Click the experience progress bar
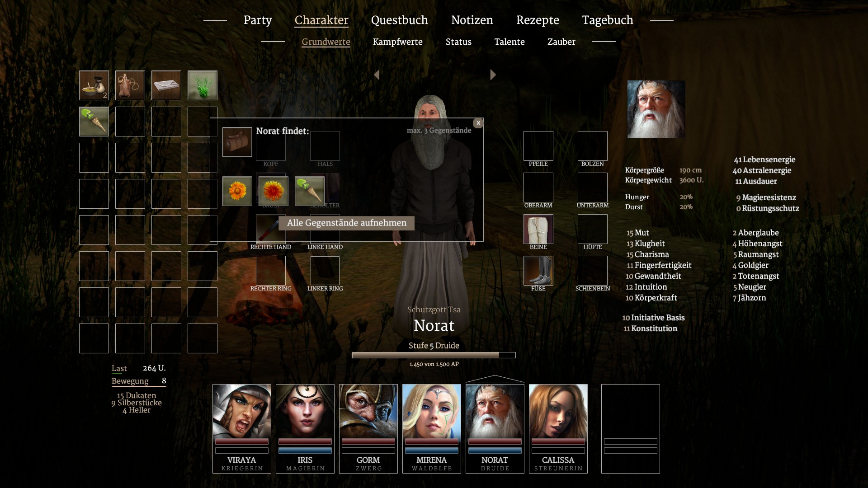This screenshot has width=868, height=488. (434, 355)
